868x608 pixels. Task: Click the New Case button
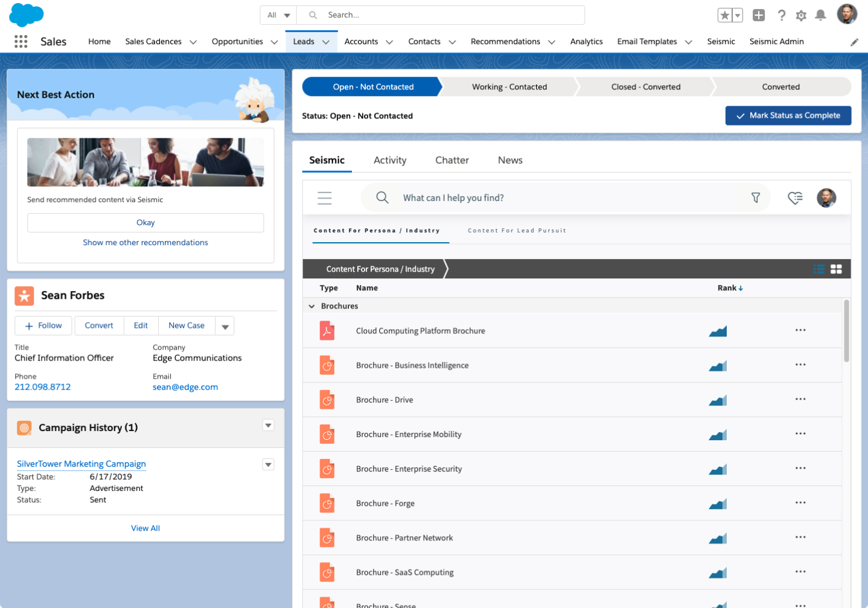click(x=187, y=325)
